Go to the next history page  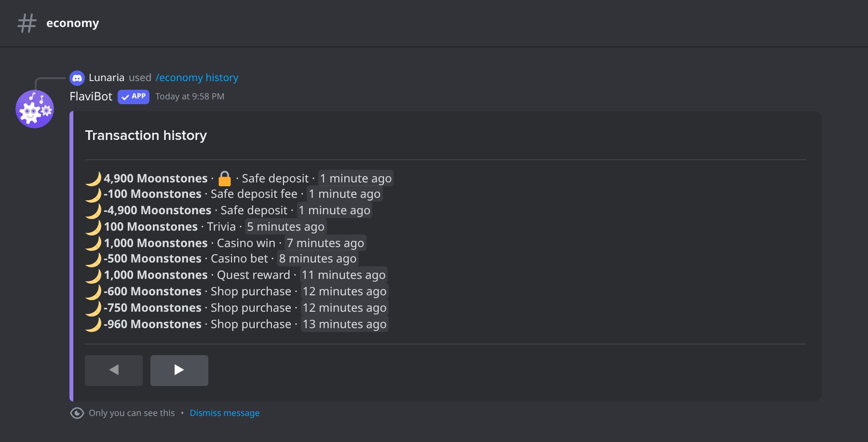[x=179, y=371]
